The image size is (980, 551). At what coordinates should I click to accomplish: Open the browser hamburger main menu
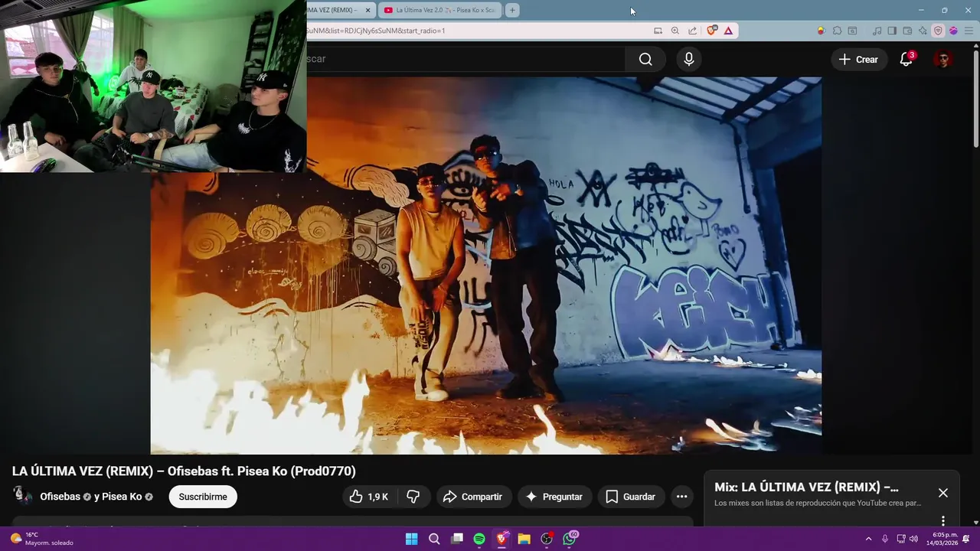(x=968, y=31)
